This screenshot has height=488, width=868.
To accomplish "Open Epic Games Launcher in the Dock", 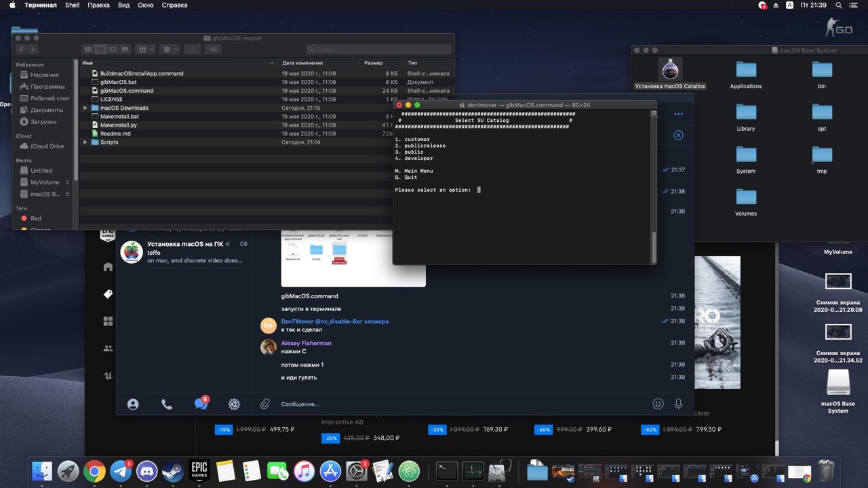I will [x=199, y=471].
